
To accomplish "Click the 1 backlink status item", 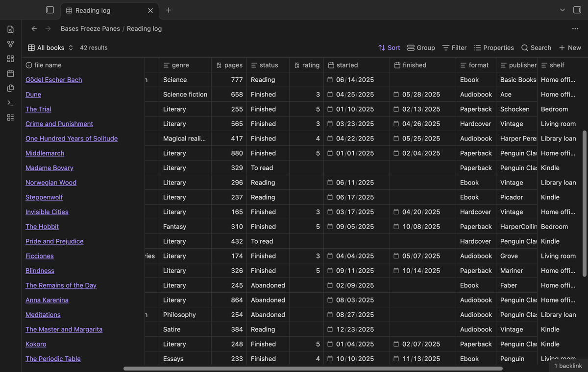I will click(x=568, y=366).
